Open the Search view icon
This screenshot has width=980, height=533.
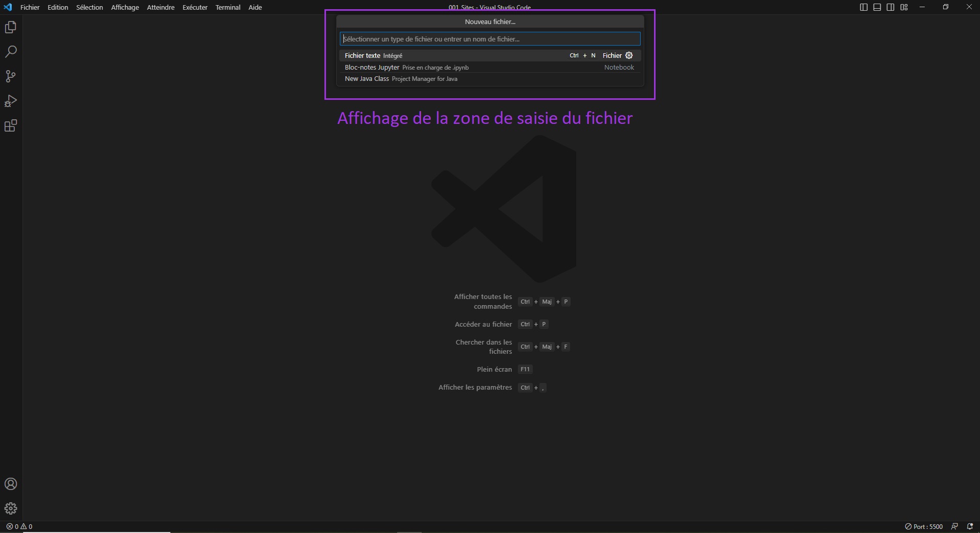point(11,52)
